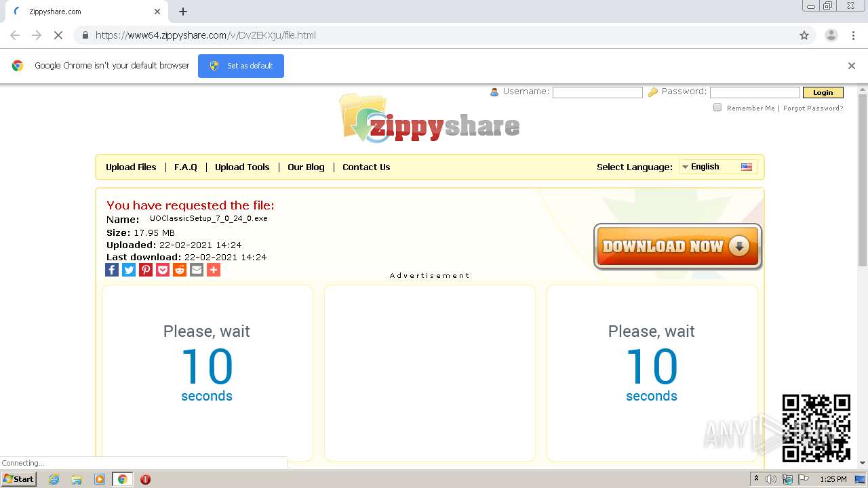The image size is (868, 488).
Task: Close the Zippyshare.com tab
Action: click(157, 12)
